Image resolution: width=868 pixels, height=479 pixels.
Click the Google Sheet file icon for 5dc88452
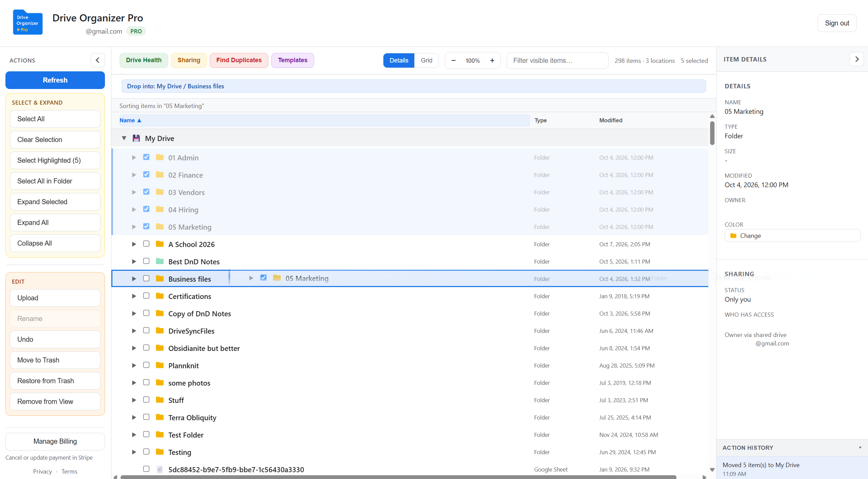click(160, 469)
